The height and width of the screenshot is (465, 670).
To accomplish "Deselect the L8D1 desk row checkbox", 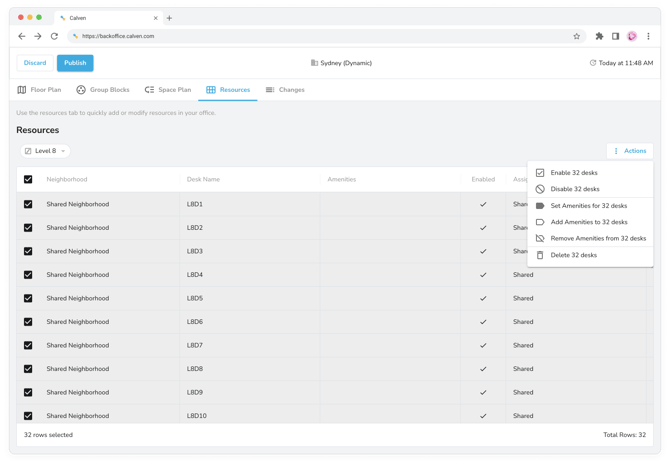I will point(28,204).
